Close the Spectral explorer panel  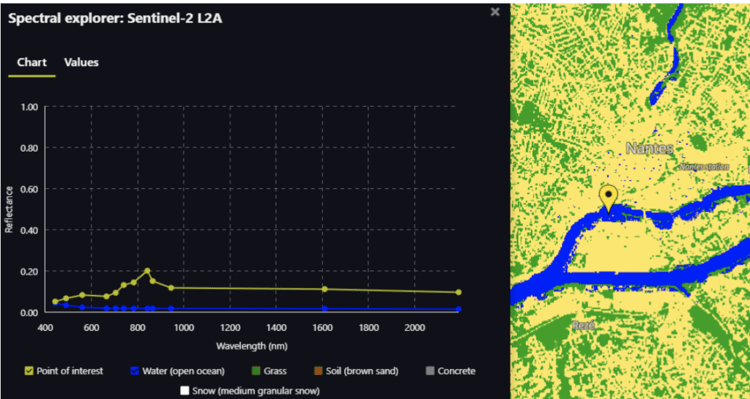tap(495, 11)
